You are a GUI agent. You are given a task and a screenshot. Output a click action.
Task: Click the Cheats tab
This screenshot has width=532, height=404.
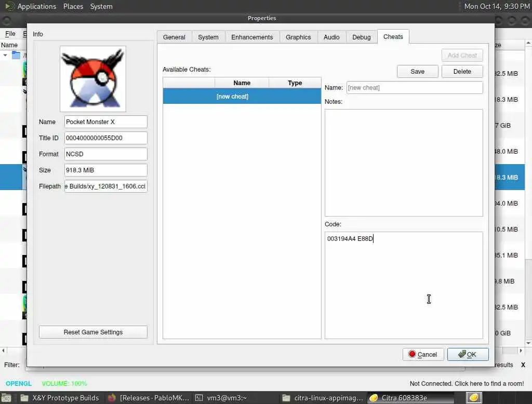pyautogui.click(x=393, y=37)
